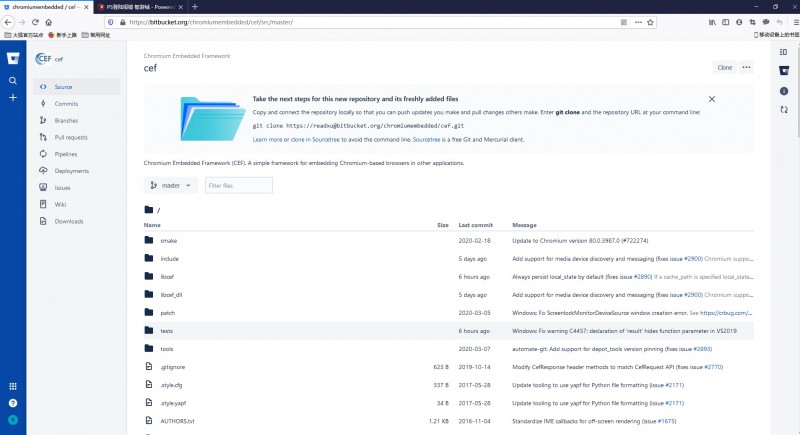This screenshot has width=800, height=435.
Task: Click the Filter files input field
Action: [238, 185]
